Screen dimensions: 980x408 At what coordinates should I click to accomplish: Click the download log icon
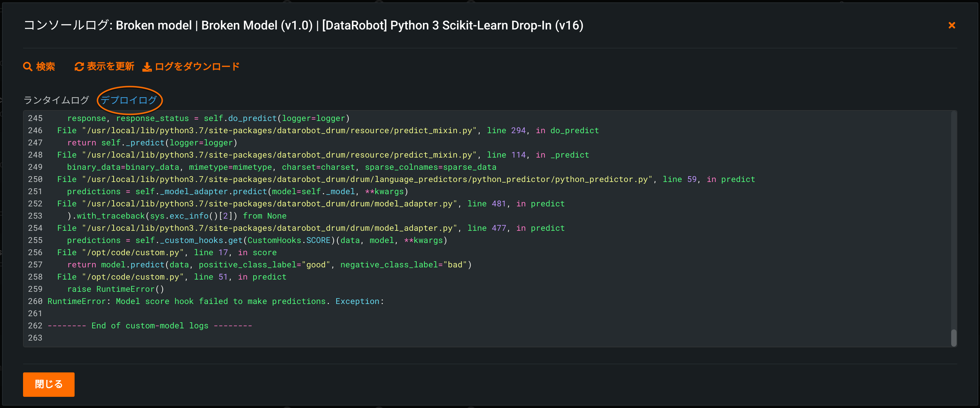tap(147, 67)
